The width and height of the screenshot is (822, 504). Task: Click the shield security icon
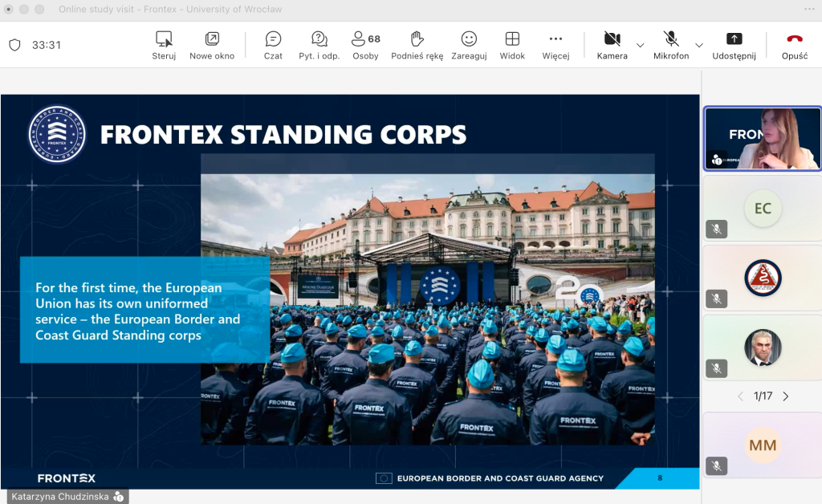tap(14, 45)
